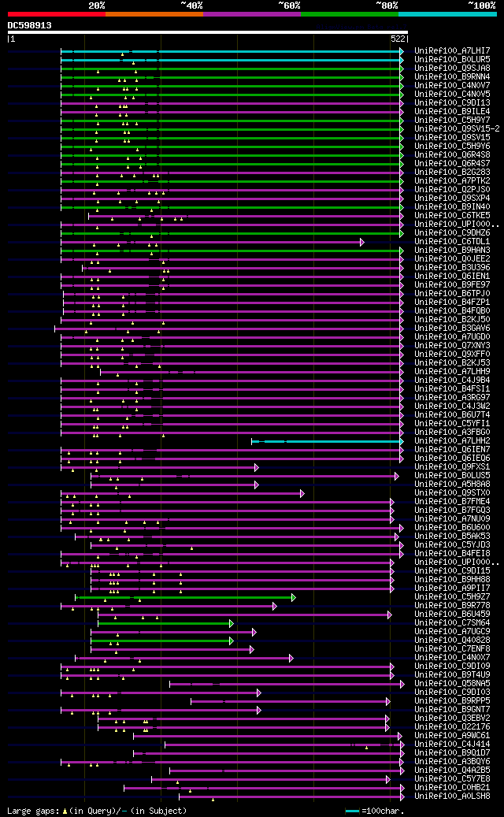
Task: Click the UniRef100_B7FME4 label
Action: 452,503
